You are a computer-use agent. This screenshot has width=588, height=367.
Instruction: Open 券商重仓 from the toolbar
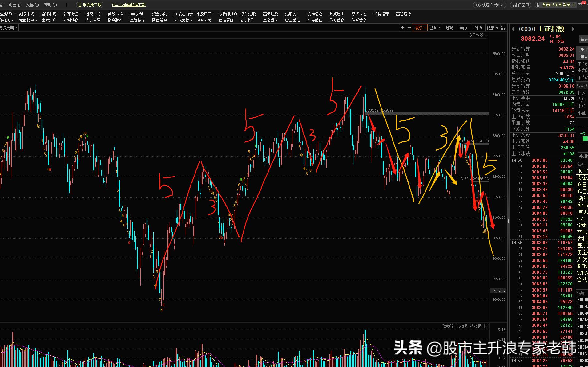coord(337,20)
